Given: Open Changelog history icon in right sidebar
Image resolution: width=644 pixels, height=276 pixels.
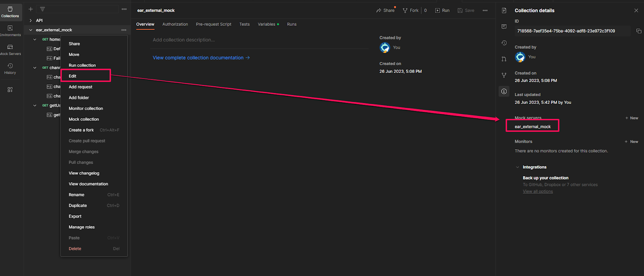Looking at the screenshot, I should pos(504,43).
